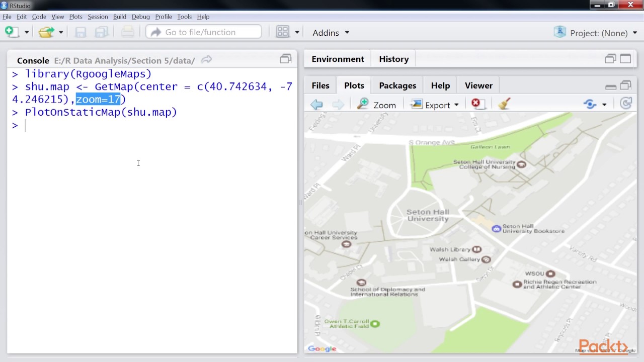644x362 pixels.
Task: Open the Build menu
Action: (120, 17)
